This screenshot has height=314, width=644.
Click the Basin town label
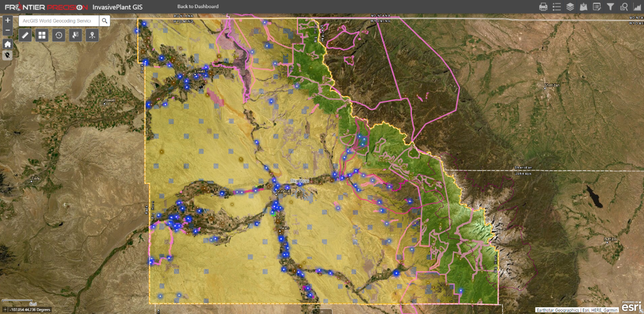coord(284,228)
